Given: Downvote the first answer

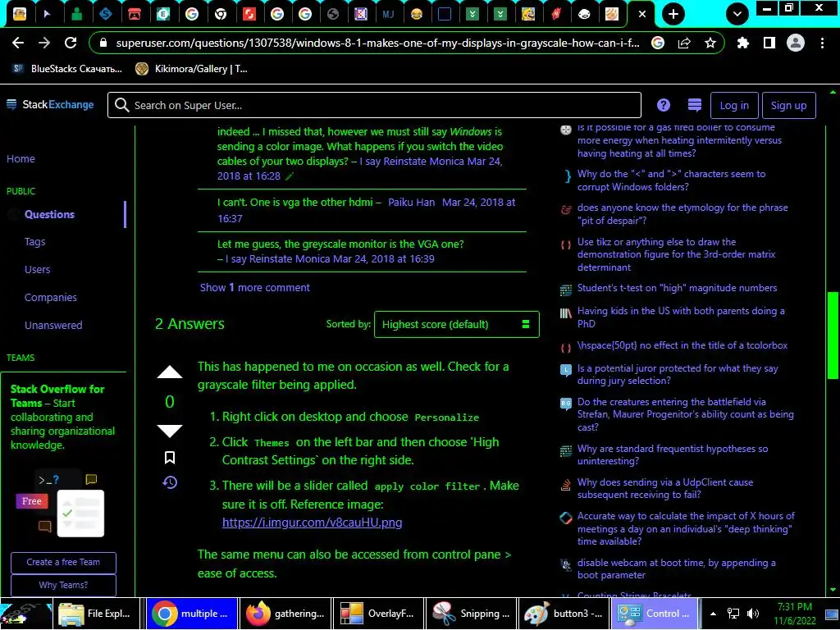Looking at the screenshot, I should (169, 430).
